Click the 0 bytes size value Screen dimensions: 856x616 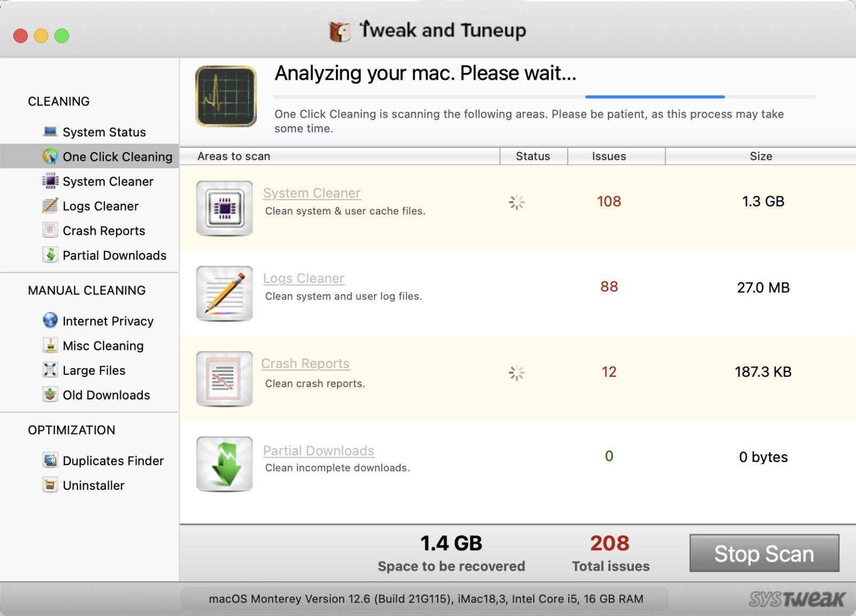click(763, 457)
